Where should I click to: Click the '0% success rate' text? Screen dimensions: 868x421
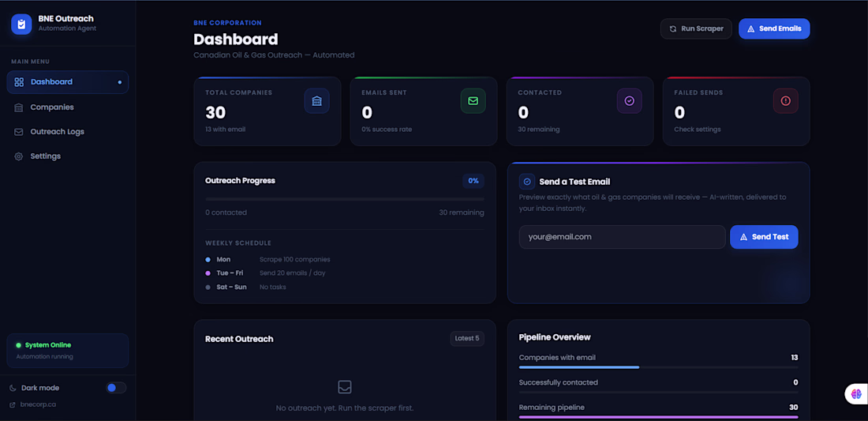pos(387,130)
